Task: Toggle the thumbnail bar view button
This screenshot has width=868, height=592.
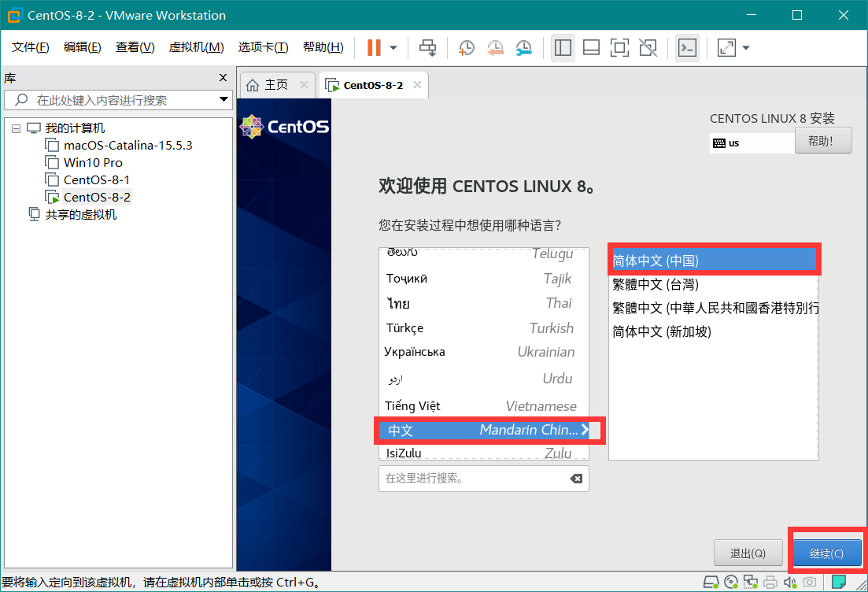Action: [591, 48]
